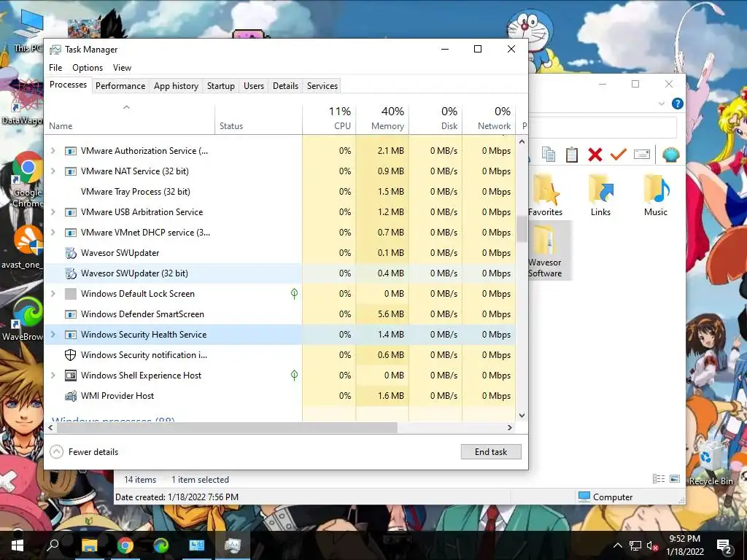Sort by the Status column header

258,119
